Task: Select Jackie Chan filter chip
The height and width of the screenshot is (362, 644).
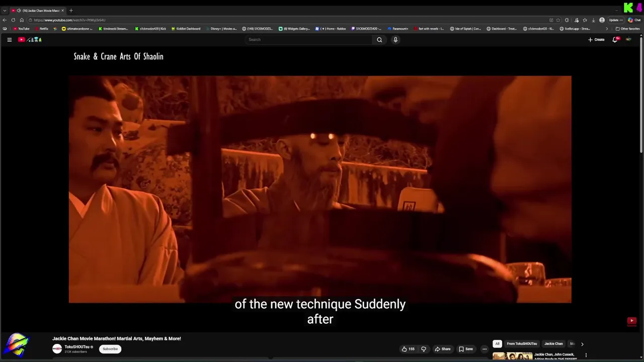Action: tap(553, 344)
